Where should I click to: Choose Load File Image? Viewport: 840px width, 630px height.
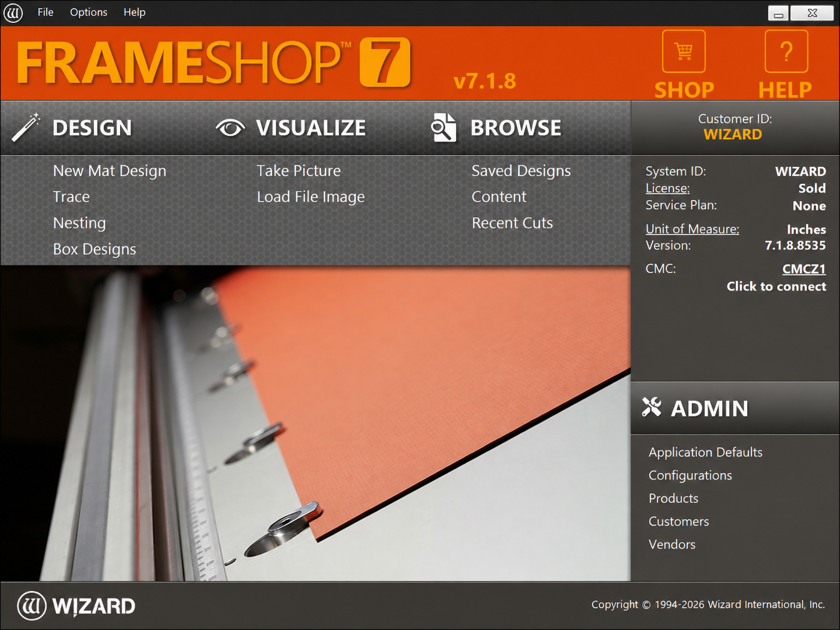coord(311,197)
